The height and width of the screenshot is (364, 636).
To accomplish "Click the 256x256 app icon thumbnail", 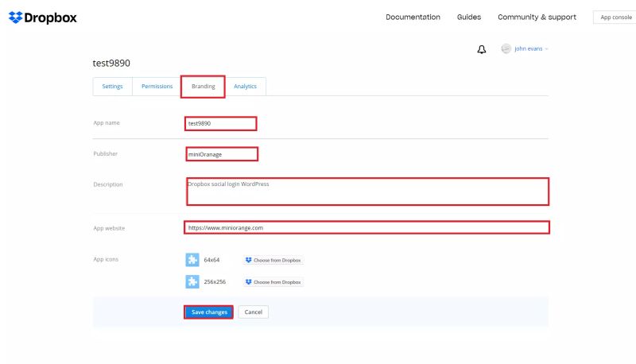I will 192,281.
